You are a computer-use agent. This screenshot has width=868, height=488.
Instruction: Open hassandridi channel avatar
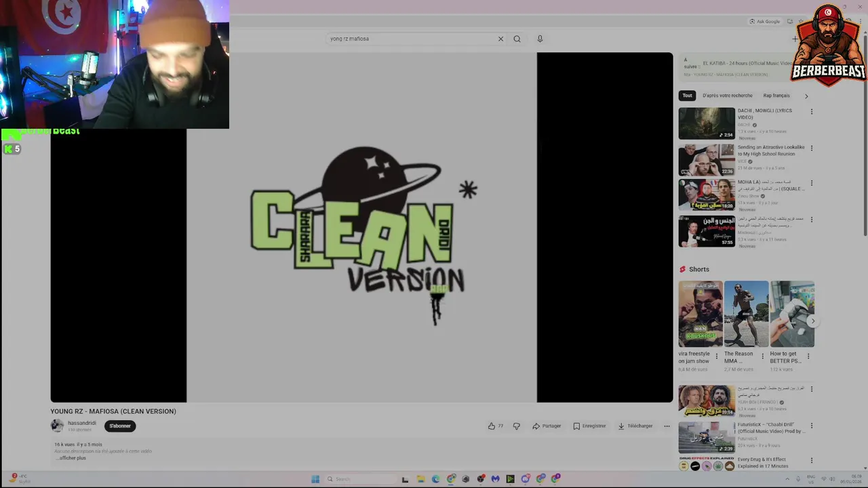click(57, 426)
